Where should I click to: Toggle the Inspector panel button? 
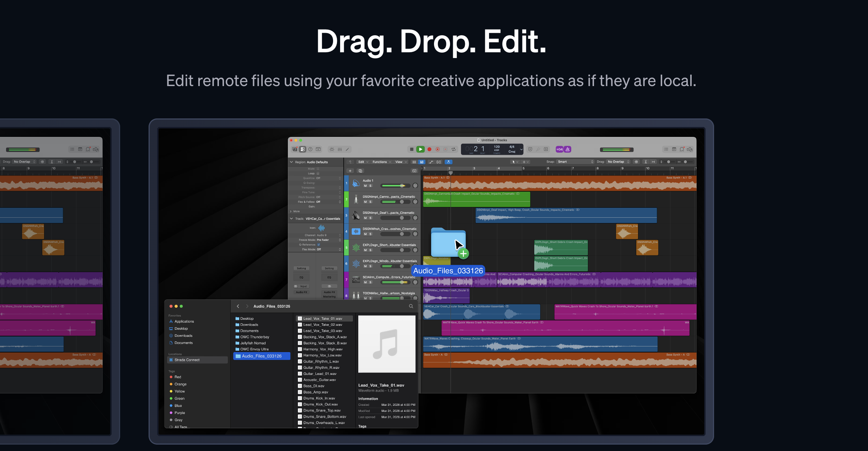coord(302,149)
